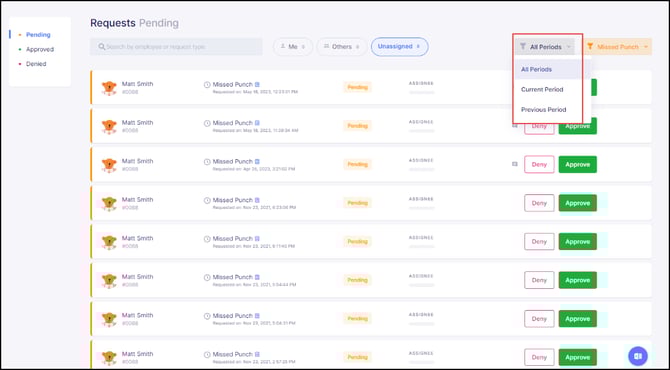The image size is (670, 370).
Task: Open the floating help widget icon
Action: [x=638, y=356]
